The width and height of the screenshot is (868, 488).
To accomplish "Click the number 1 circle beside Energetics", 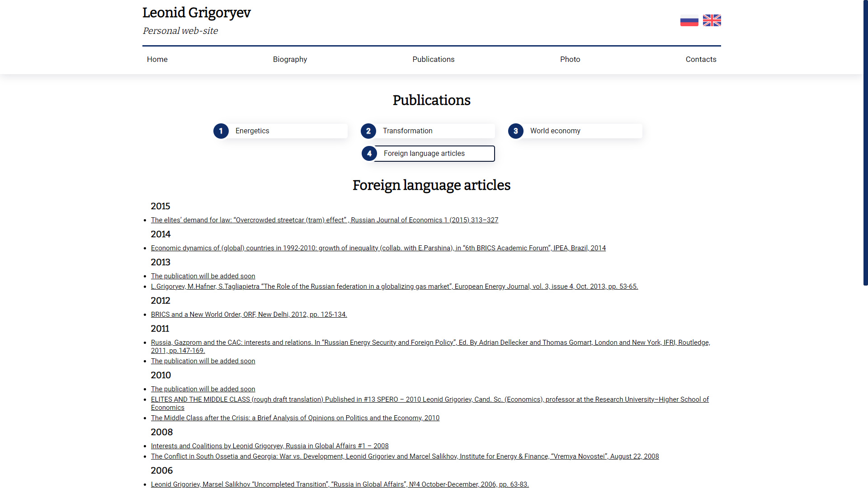I will tap(221, 131).
